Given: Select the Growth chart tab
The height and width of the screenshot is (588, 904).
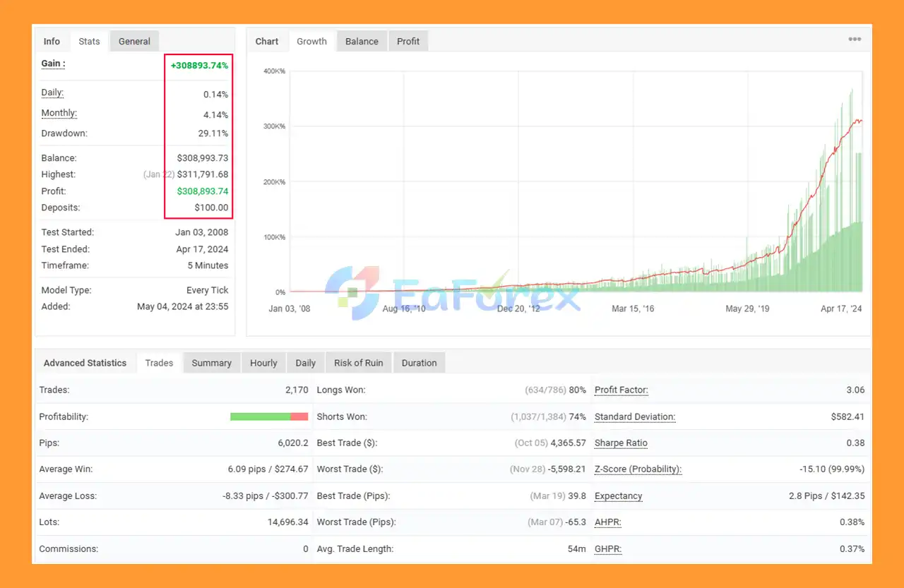Looking at the screenshot, I should coord(311,41).
